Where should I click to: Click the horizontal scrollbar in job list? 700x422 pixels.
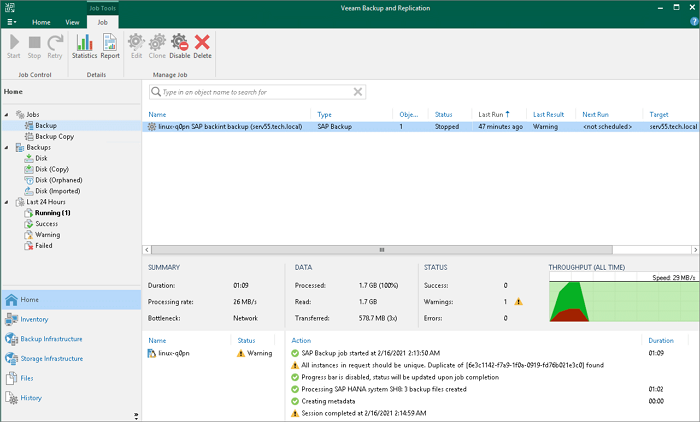(x=380, y=249)
